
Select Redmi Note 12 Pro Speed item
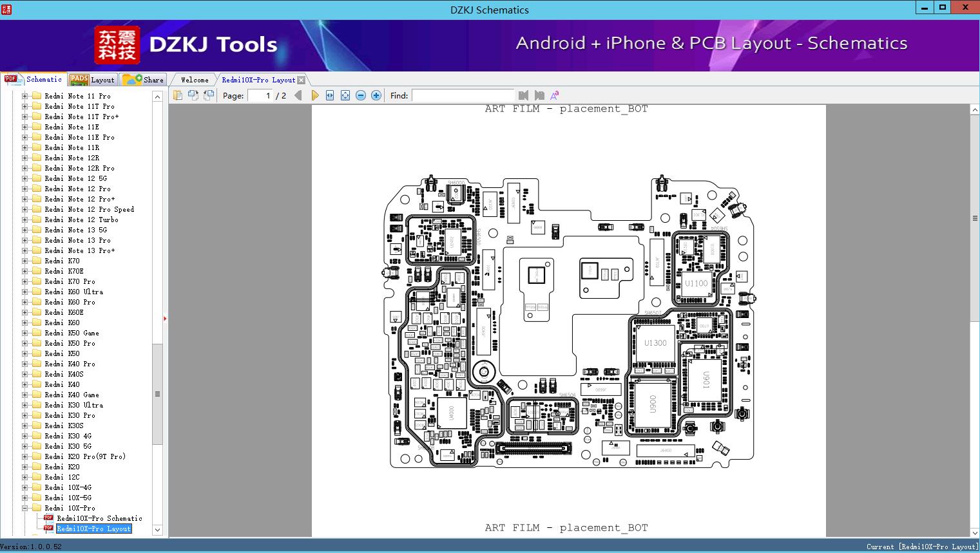click(x=90, y=209)
